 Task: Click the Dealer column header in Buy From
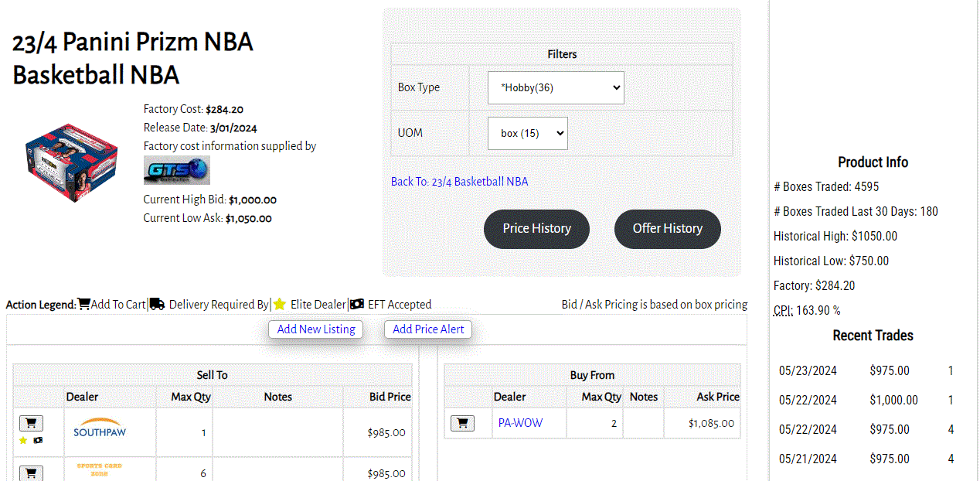[x=510, y=397]
